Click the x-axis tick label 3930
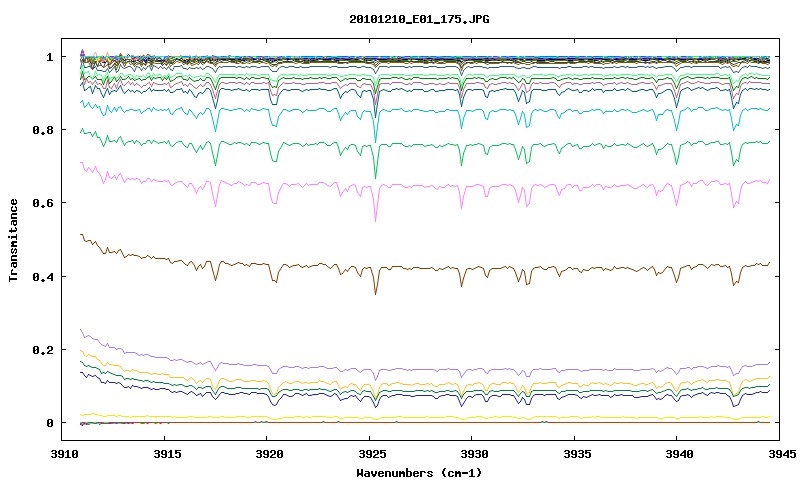The height and width of the screenshot is (480, 800). point(475,454)
